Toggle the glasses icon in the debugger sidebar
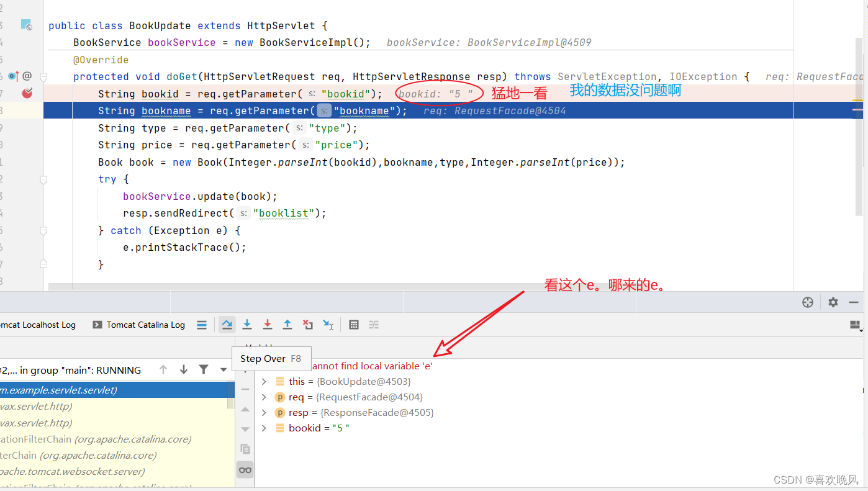 pos(245,469)
